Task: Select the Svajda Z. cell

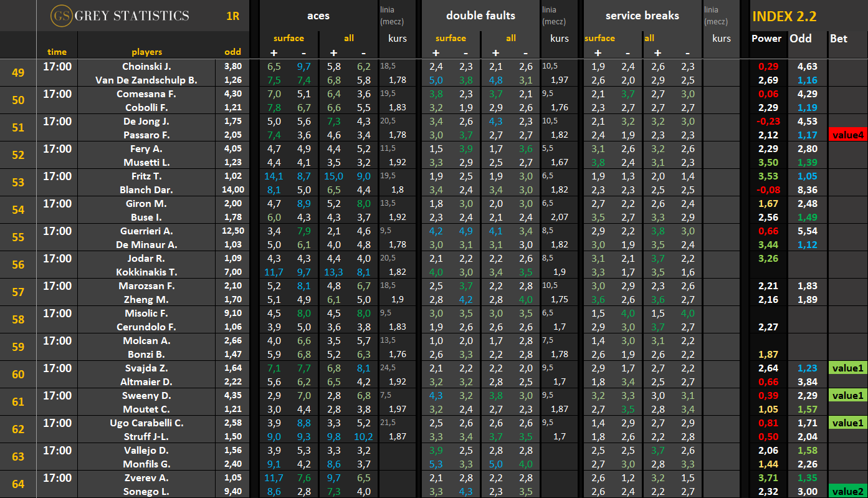Action: pyautogui.click(x=146, y=368)
